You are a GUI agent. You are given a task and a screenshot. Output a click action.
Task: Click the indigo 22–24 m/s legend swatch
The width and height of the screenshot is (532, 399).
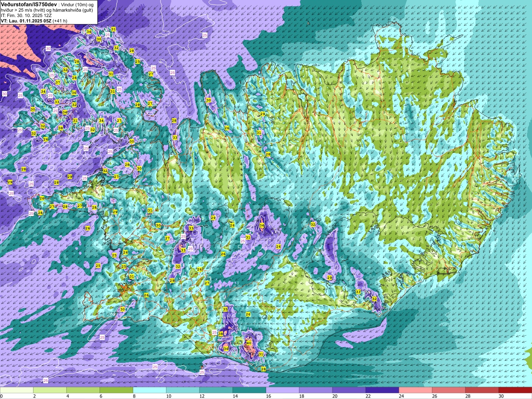[382, 390]
